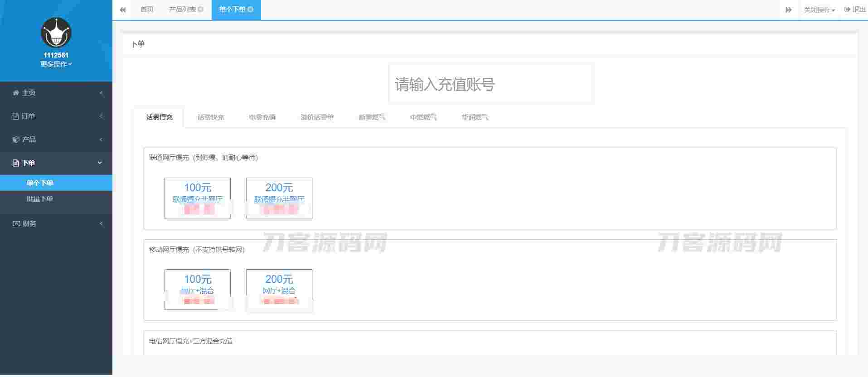Select 批量下单 in the sidebar submenu
The image size is (868, 377).
(x=40, y=199)
